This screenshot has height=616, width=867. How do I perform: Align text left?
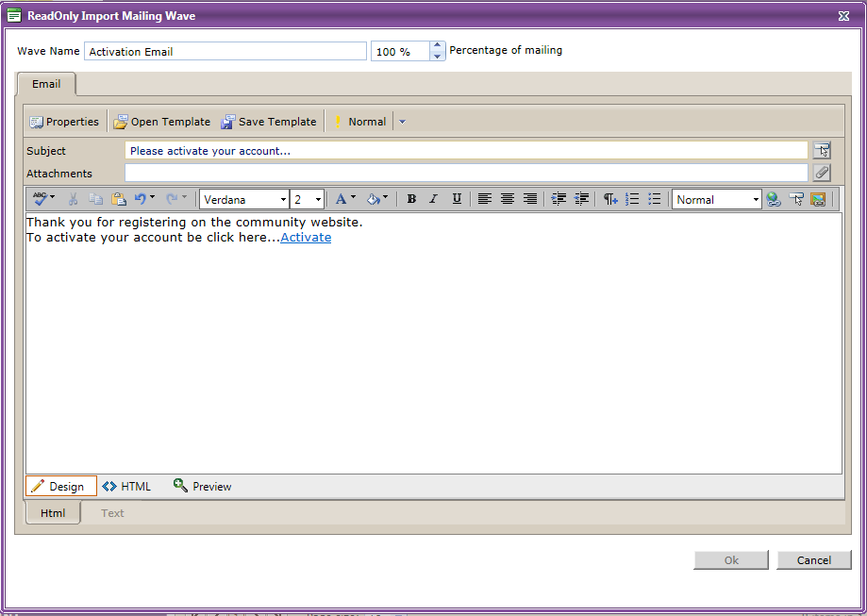point(485,199)
